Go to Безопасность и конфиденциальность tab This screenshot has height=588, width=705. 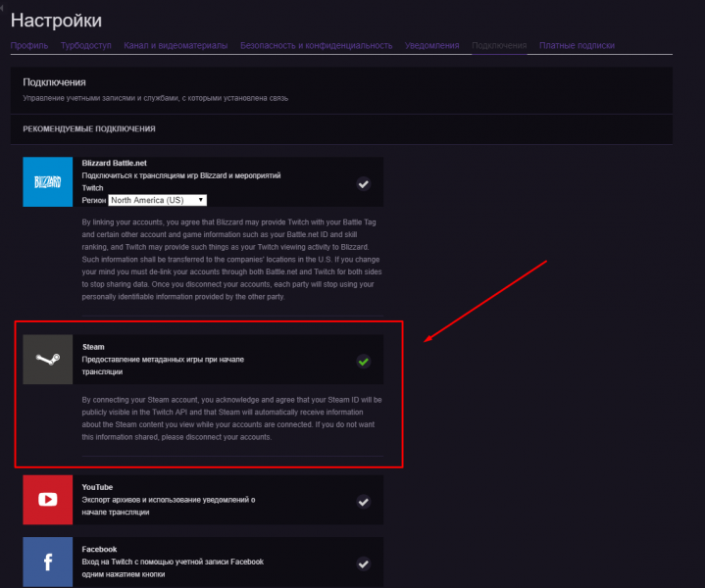point(316,45)
